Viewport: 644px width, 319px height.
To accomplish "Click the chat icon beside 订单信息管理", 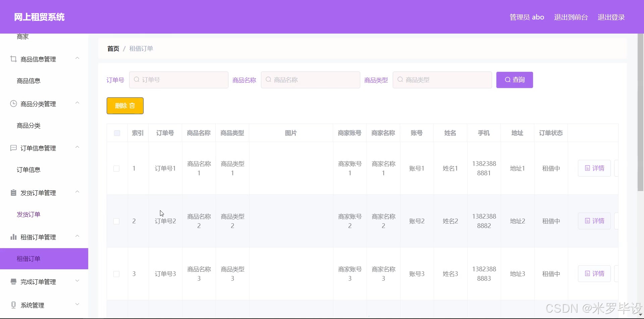I will point(13,148).
